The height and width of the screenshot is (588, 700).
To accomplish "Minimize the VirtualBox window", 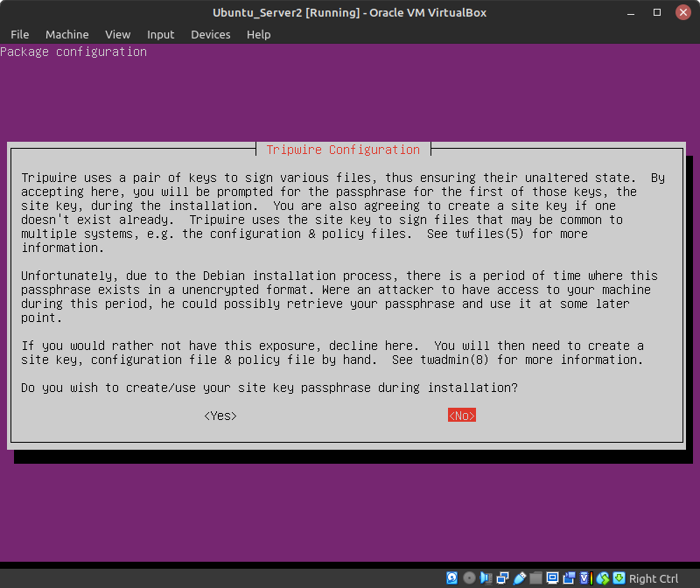I will pyautogui.click(x=631, y=12).
